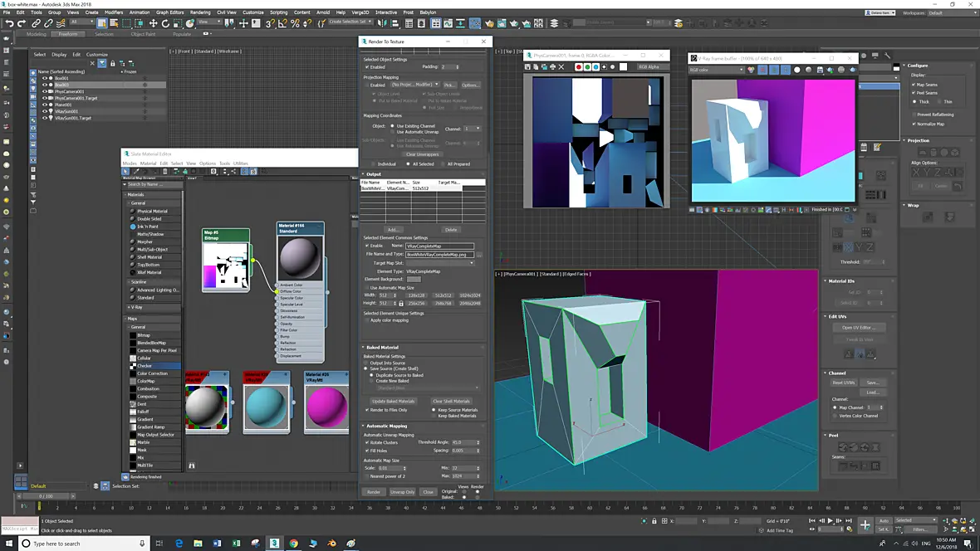
Task: Click the Undo arrow in the main toolbar
Action: [9, 23]
